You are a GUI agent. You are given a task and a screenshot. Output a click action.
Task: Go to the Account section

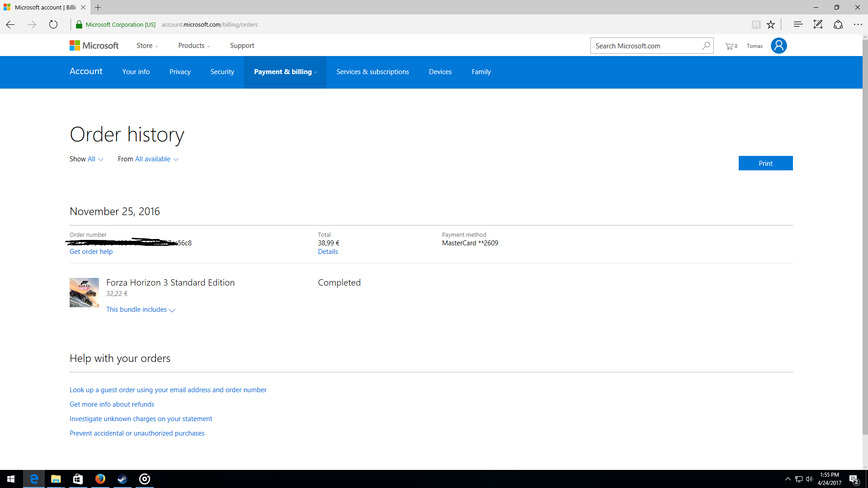click(x=86, y=71)
